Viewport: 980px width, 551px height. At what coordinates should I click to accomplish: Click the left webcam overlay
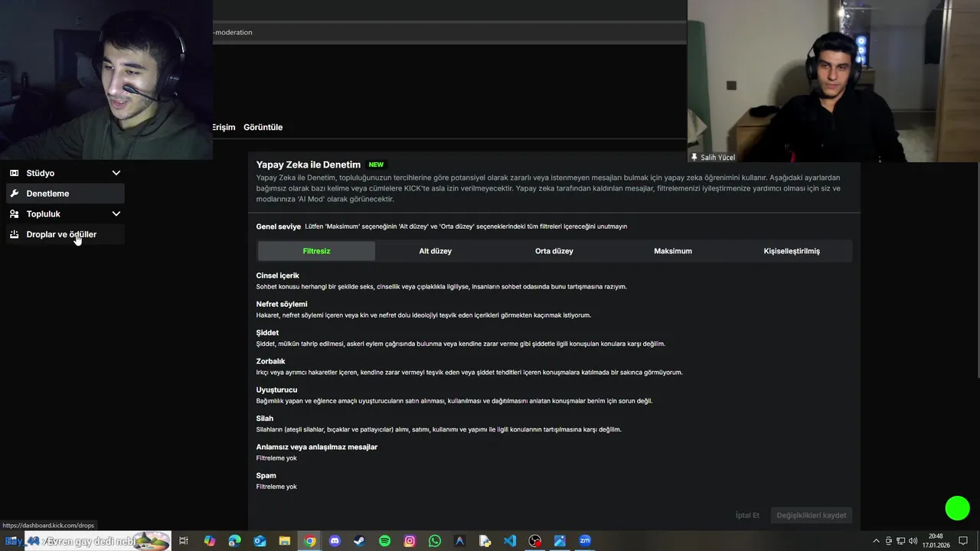106,80
